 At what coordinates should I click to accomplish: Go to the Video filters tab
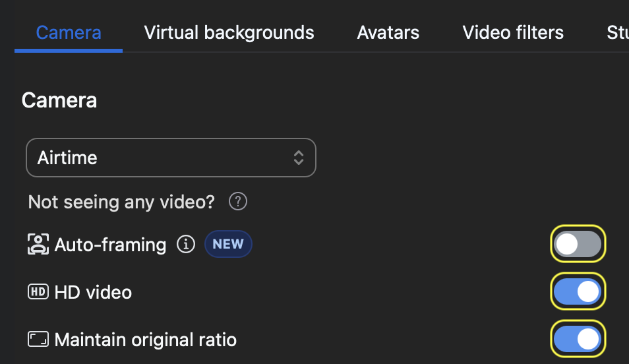pos(513,32)
